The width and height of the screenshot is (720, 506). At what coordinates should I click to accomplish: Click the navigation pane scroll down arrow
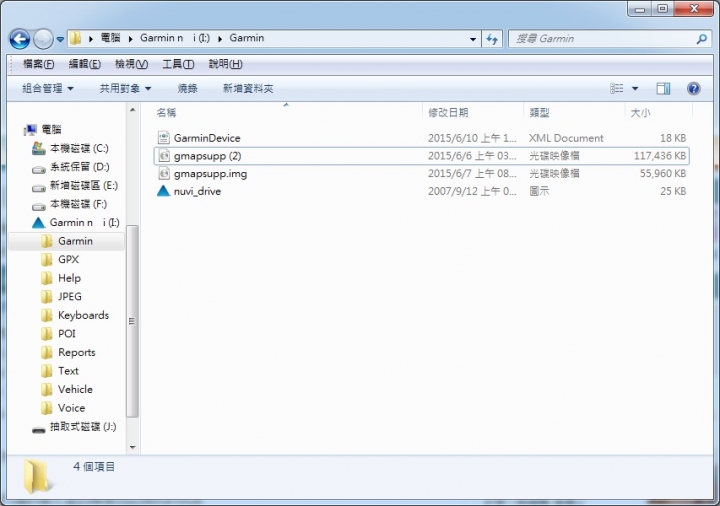(132, 447)
